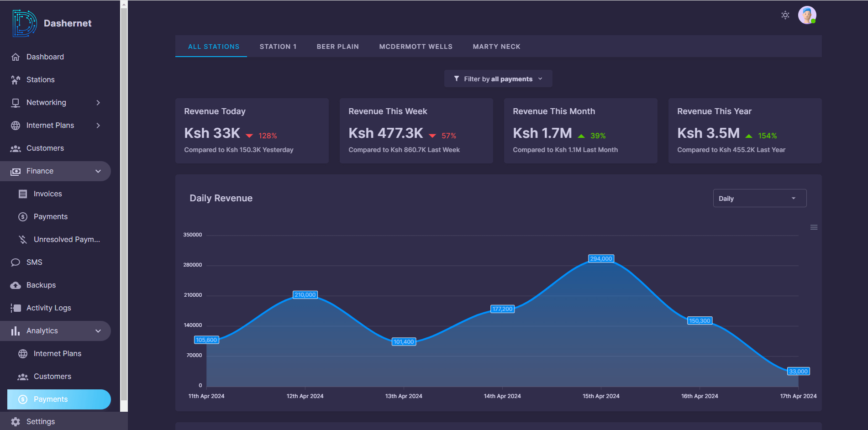Viewport: 868px width, 430px height.
Task: Go to Invoices under Finance
Action: click(x=47, y=194)
